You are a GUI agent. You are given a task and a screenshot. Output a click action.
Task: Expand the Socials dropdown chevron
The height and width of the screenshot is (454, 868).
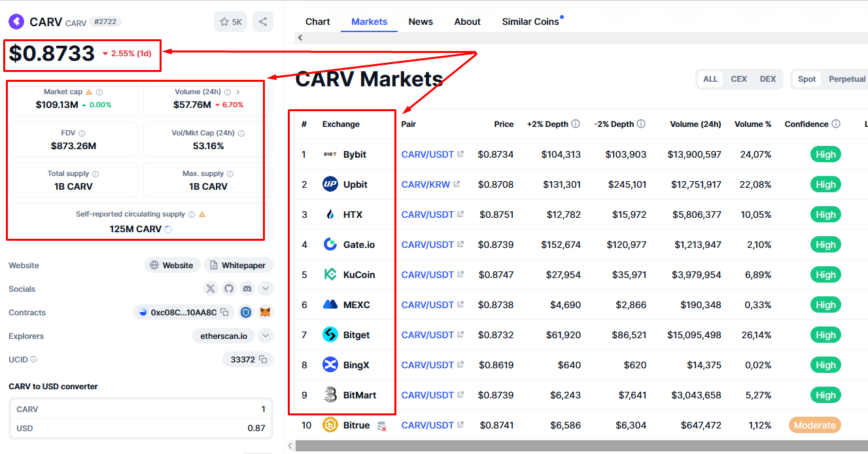266,288
